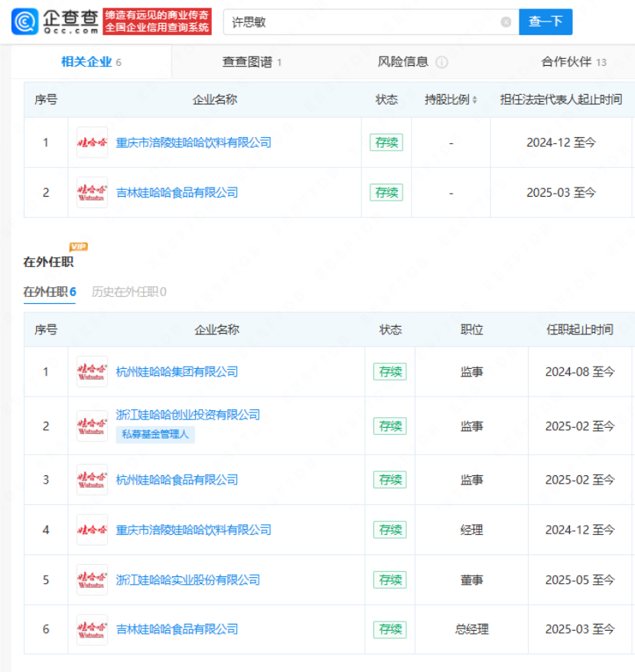The height and width of the screenshot is (672, 635).
Task: Open the 合作伙伴 tab
Action: tap(574, 62)
